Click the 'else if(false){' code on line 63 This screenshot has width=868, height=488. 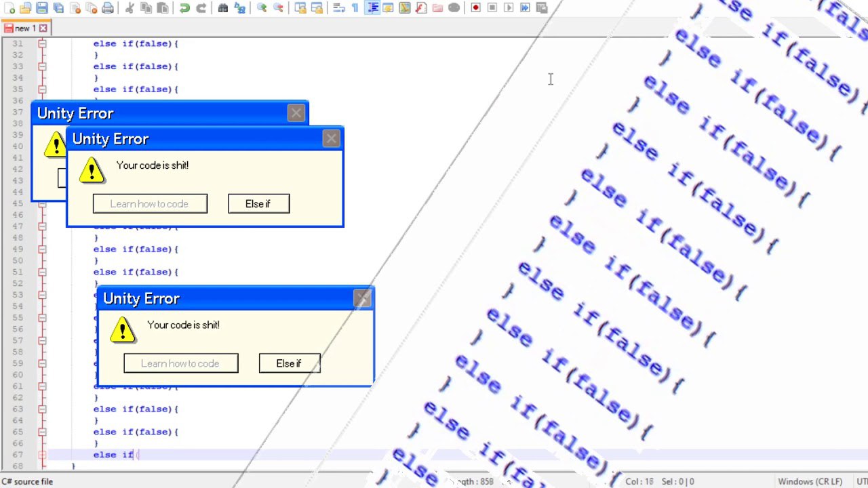coord(136,409)
